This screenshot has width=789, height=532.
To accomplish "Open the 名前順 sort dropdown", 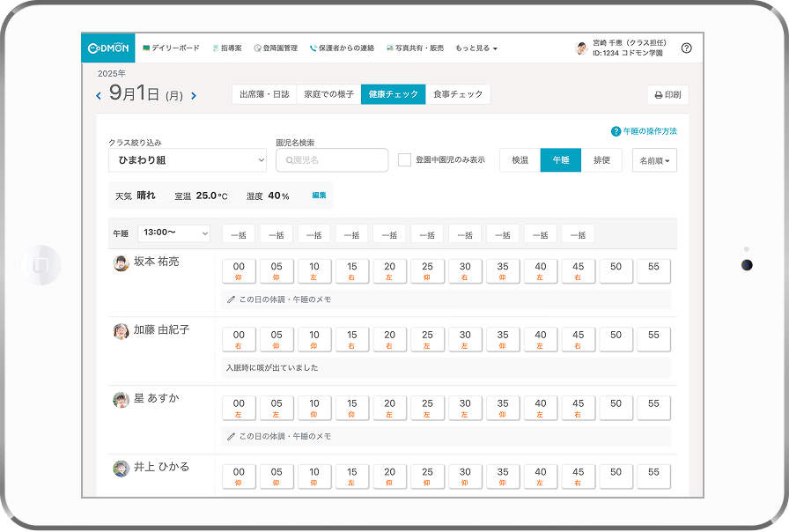I will coord(653,160).
